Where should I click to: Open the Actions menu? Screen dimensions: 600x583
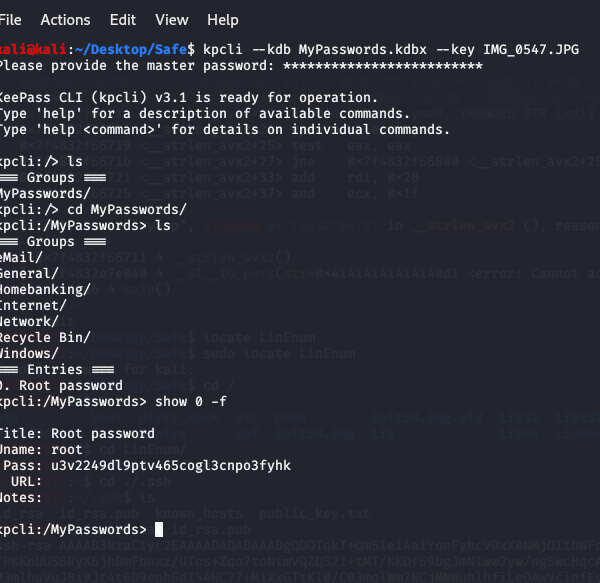65,20
